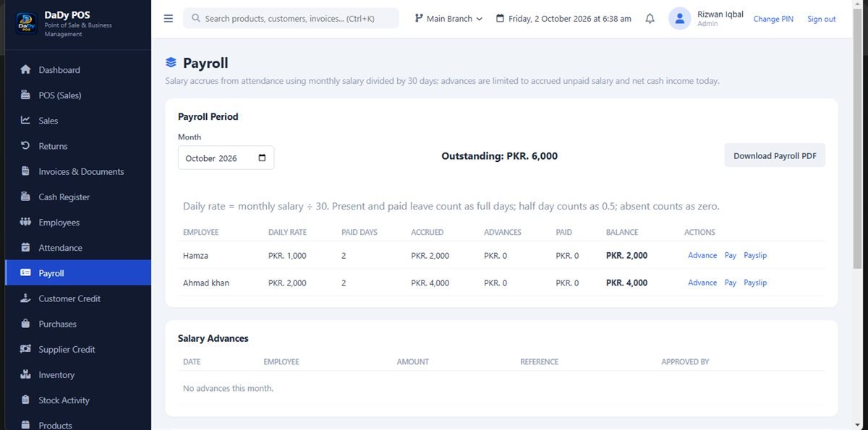868x430 pixels.
Task: Click Hamza's balance PKR. 2,000
Action: [x=626, y=255]
